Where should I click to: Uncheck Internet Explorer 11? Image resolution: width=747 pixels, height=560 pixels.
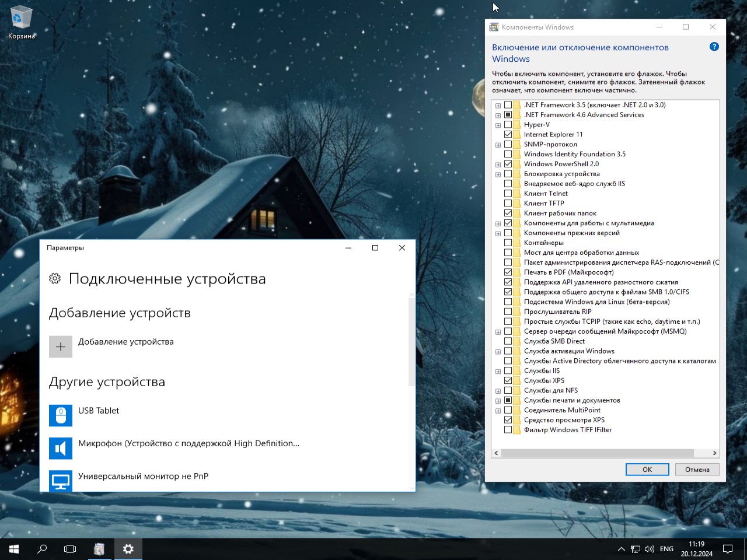508,135
